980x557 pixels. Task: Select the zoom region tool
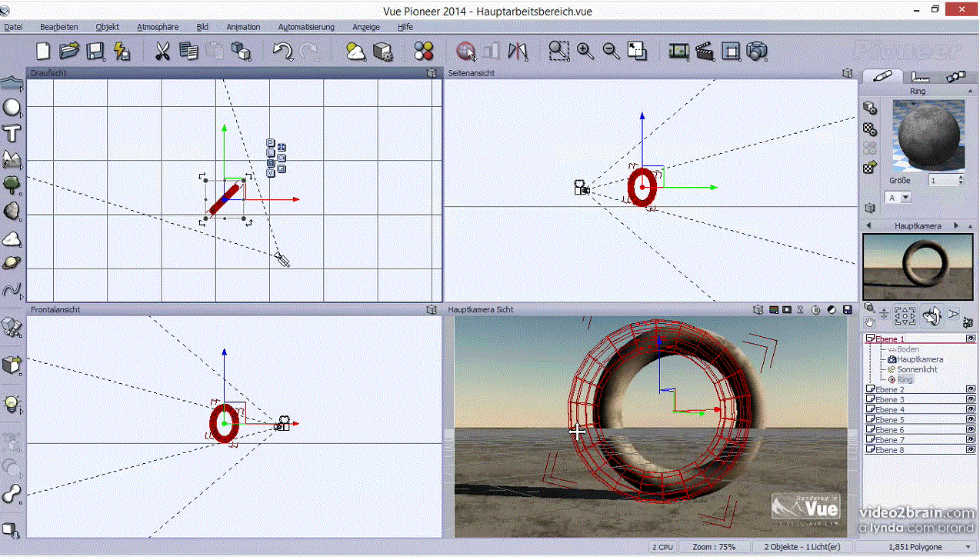[559, 51]
